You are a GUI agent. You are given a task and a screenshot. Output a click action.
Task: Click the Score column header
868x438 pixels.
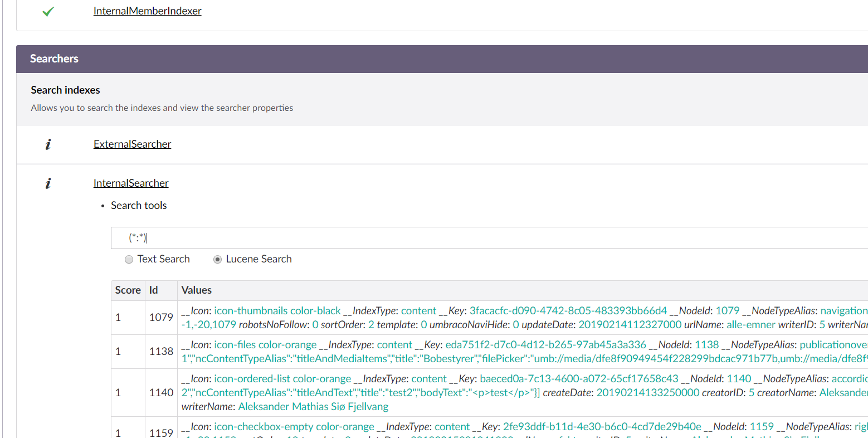pyautogui.click(x=128, y=290)
